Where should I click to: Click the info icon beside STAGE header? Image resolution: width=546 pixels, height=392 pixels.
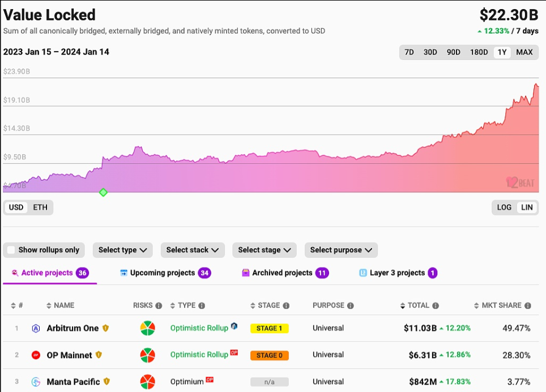pyautogui.click(x=286, y=305)
